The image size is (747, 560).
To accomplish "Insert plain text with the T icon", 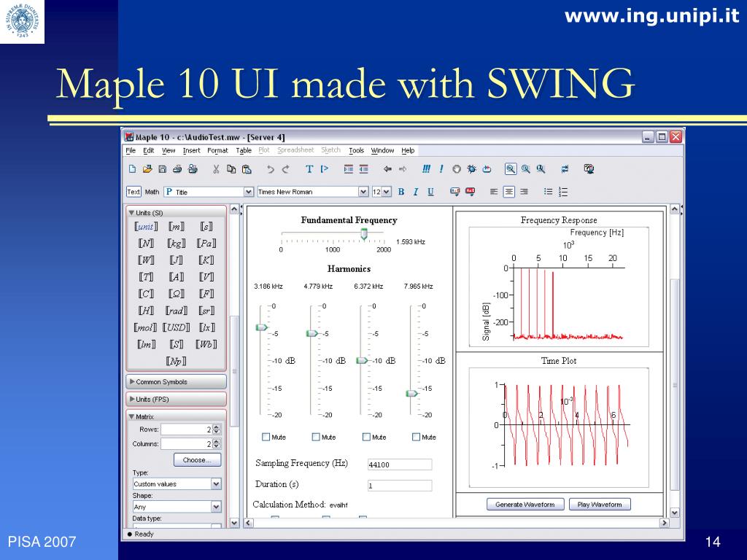I will pos(309,168).
